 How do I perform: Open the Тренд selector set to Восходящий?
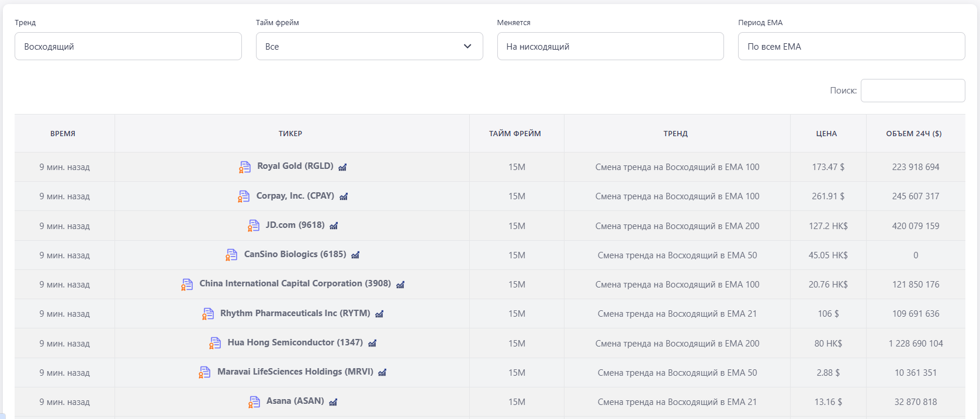coord(128,46)
